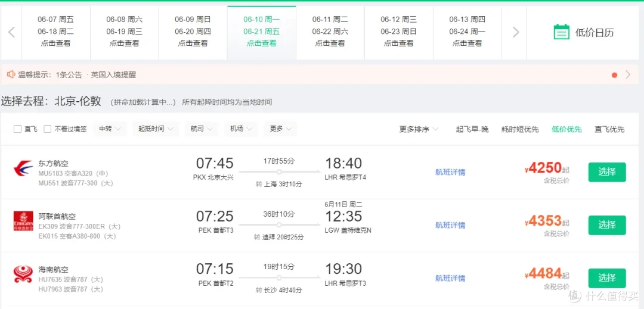This screenshot has width=644, height=309.
Task: Click the 选择去程: 北京-伦敦 heading
Action: (x=51, y=101)
